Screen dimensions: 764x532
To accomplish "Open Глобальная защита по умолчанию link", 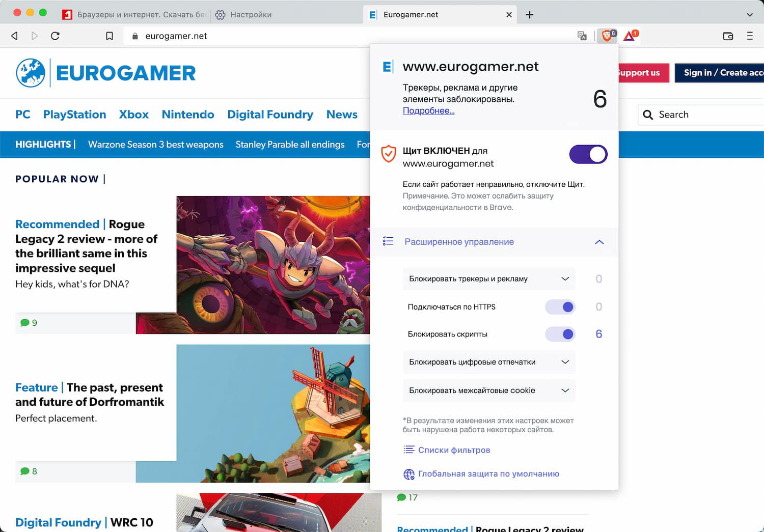I will click(488, 474).
